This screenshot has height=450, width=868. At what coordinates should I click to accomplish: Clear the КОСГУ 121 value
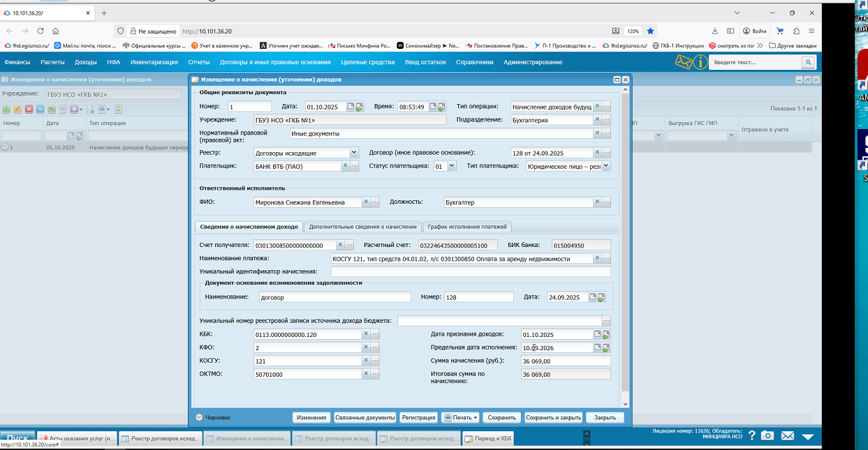(366, 361)
